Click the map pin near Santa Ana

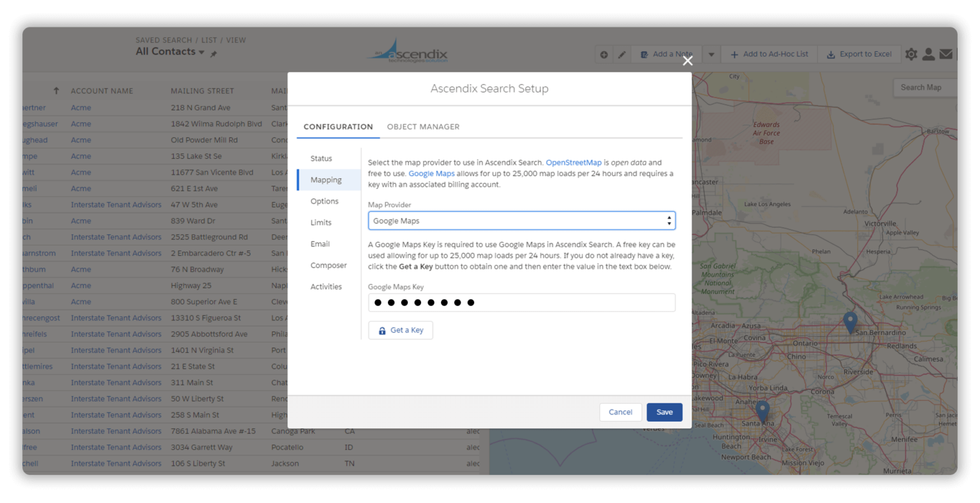tap(762, 411)
